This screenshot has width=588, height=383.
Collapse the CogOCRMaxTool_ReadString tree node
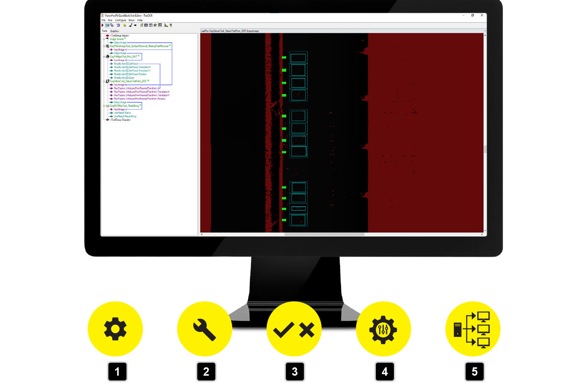coord(104,106)
